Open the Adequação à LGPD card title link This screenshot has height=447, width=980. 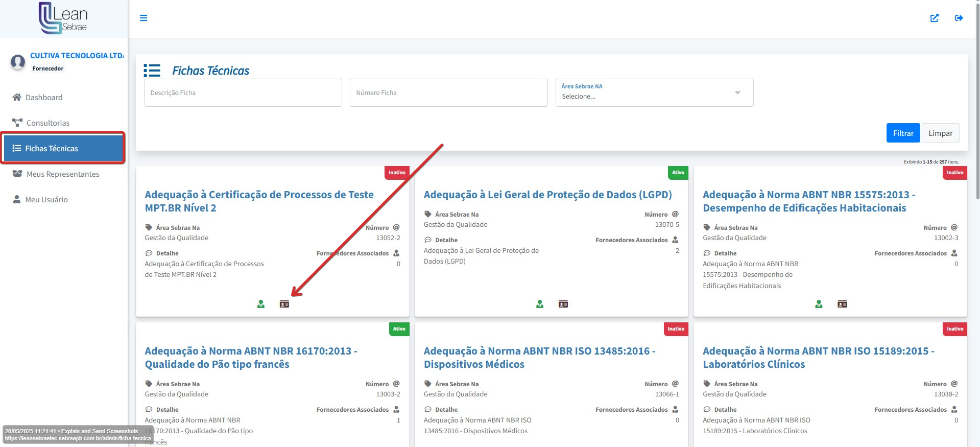[x=547, y=195]
